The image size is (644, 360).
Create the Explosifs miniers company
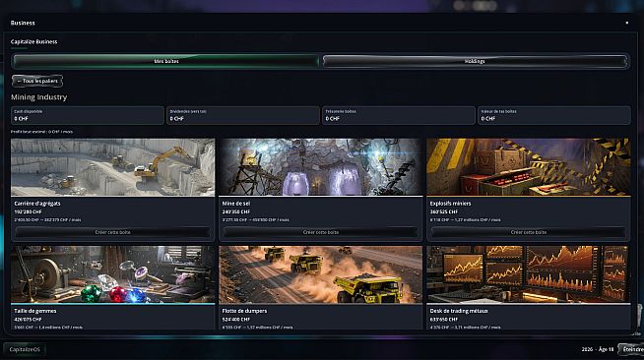tap(529, 232)
